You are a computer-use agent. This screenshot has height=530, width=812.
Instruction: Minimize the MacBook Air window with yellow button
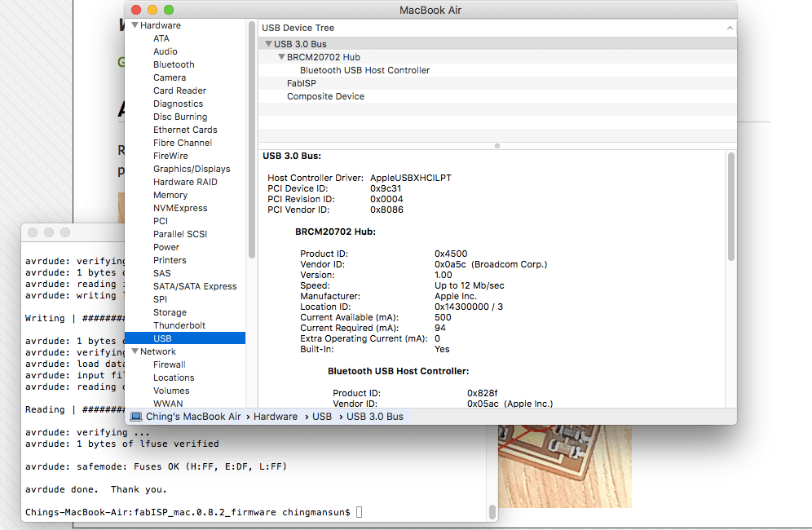tap(152, 10)
